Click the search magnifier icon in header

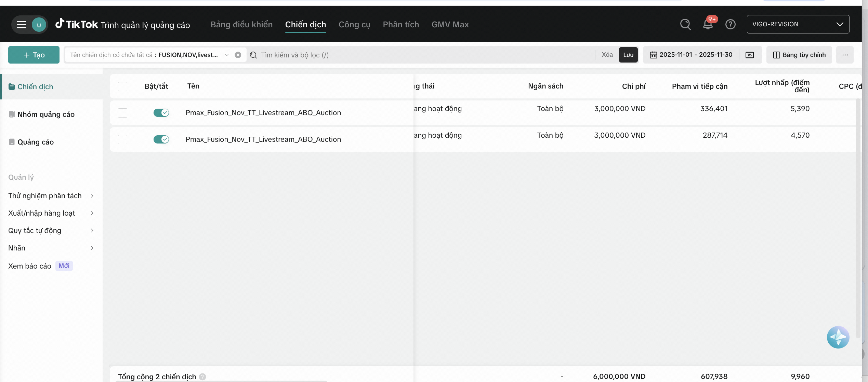point(685,24)
